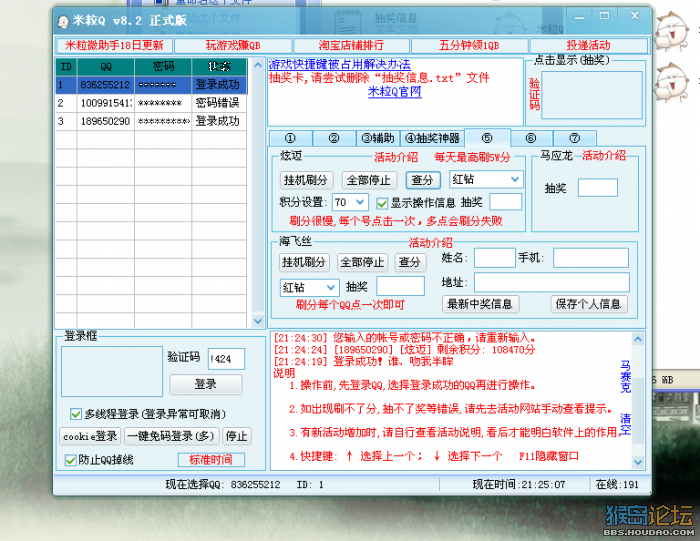
Task: Switch to tab ⑦
Action: tap(575, 138)
